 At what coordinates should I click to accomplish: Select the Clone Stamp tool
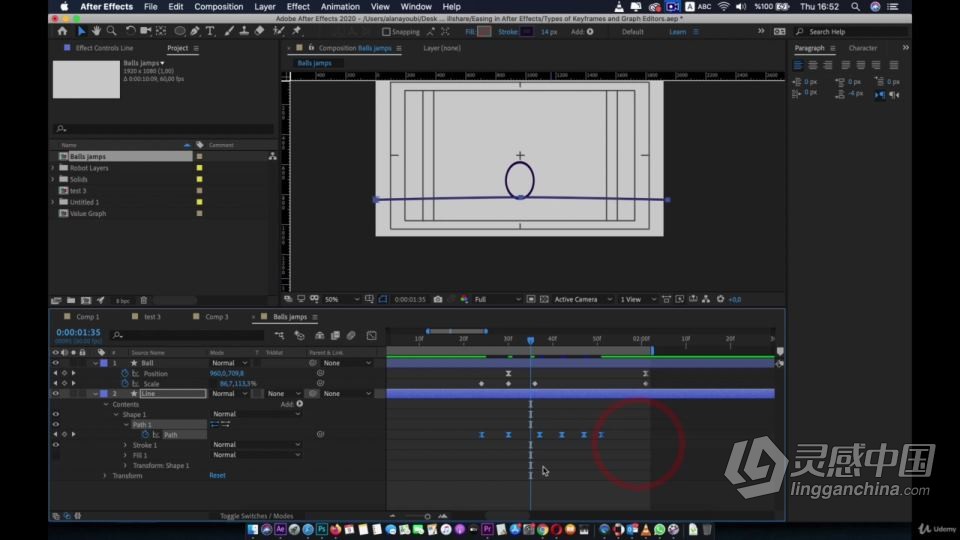[x=244, y=31]
